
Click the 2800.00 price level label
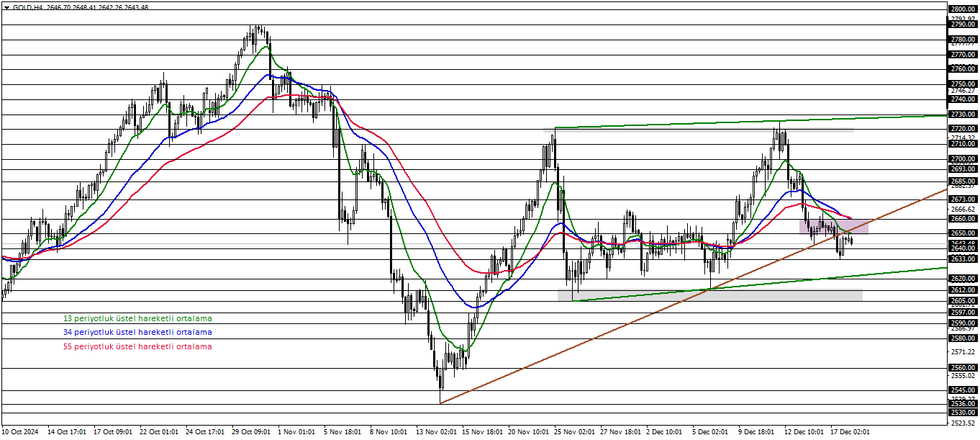coord(963,9)
